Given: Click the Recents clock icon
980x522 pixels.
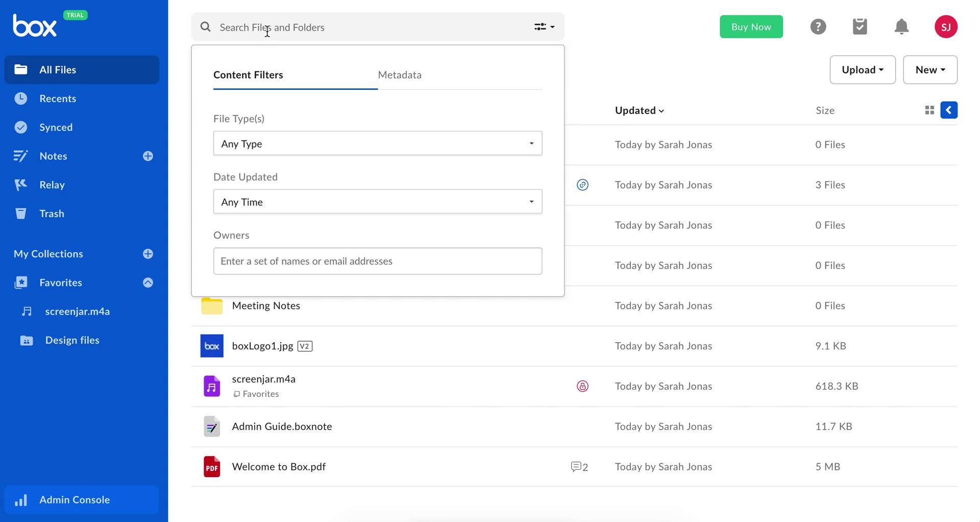Looking at the screenshot, I should click(21, 99).
